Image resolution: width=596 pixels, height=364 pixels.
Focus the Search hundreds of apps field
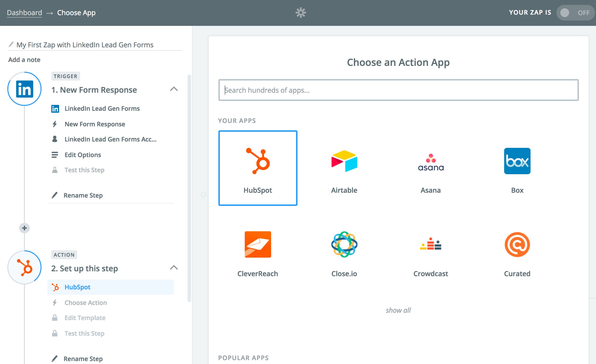point(398,90)
